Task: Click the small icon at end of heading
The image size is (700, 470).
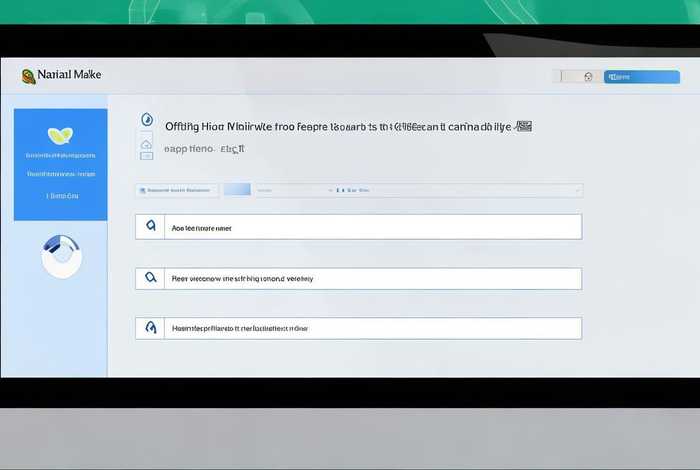Action: pyautogui.click(x=523, y=126)
